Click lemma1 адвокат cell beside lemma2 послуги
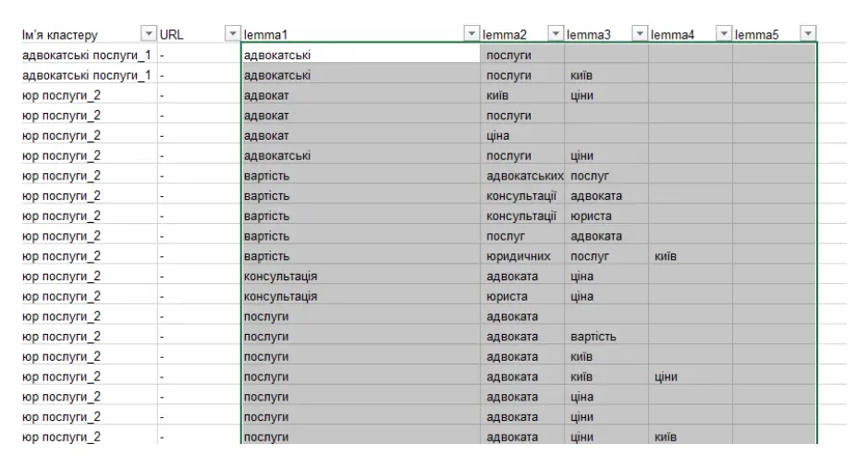The image size is (868, 469). [361, 116]
